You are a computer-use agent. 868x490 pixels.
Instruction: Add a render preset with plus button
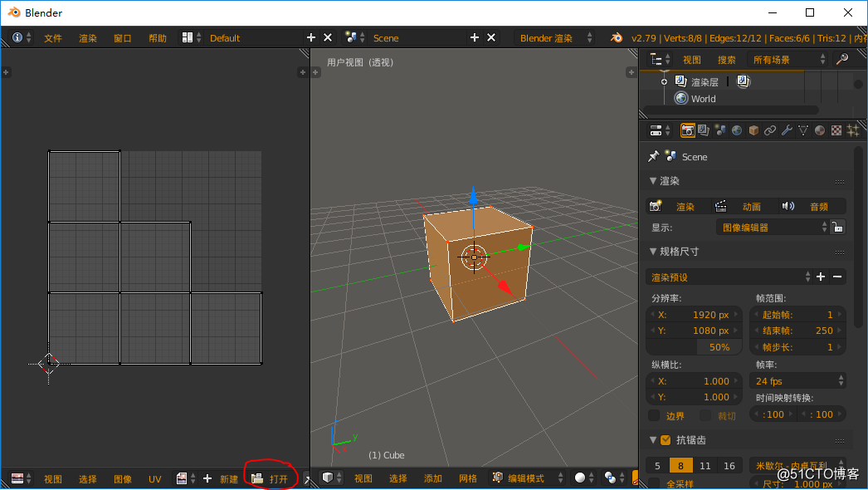click(821, 277)
